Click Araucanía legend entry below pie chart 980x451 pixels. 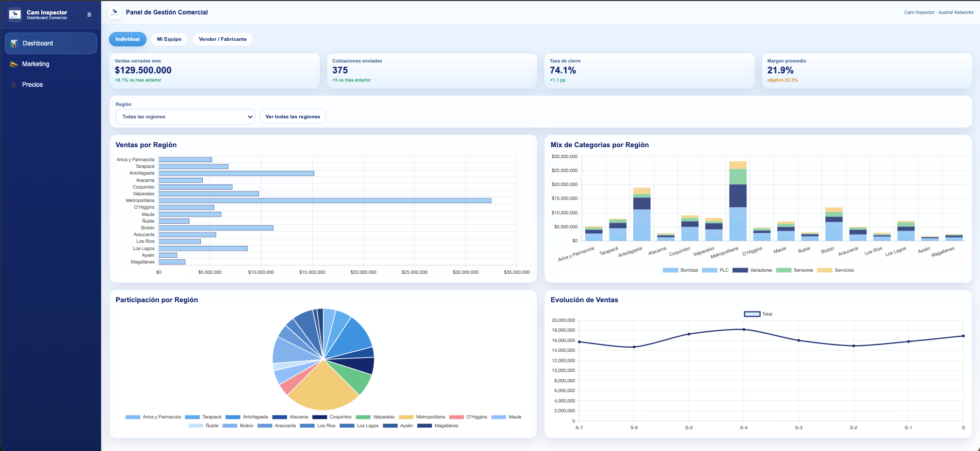point(277,426)
